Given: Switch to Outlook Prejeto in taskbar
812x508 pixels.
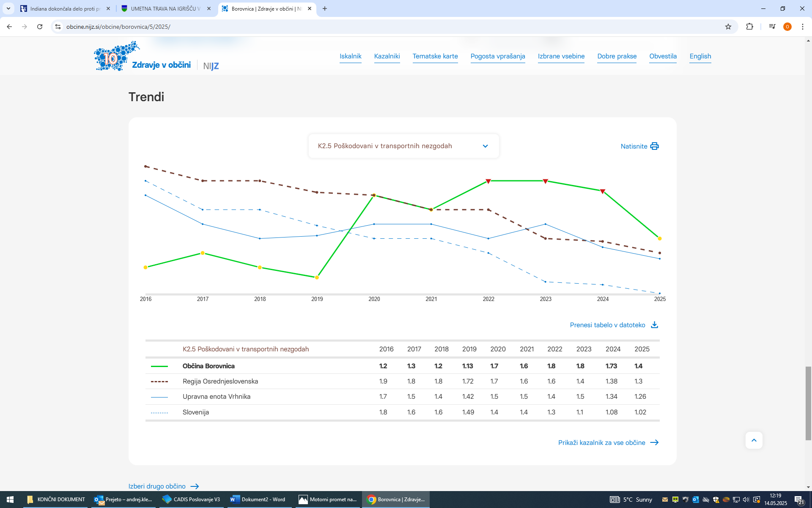Looking at the screenshot, I should (123, 500).
